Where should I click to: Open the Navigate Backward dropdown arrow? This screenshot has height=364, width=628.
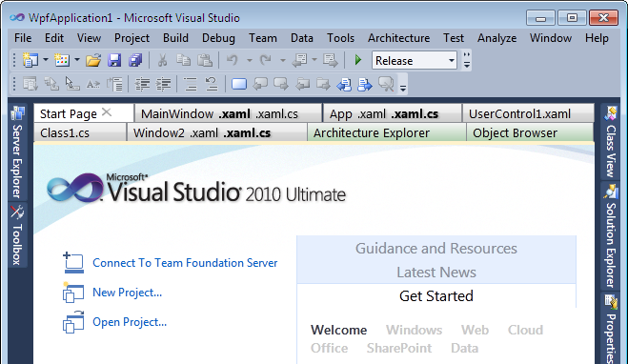tap(314, 60)
